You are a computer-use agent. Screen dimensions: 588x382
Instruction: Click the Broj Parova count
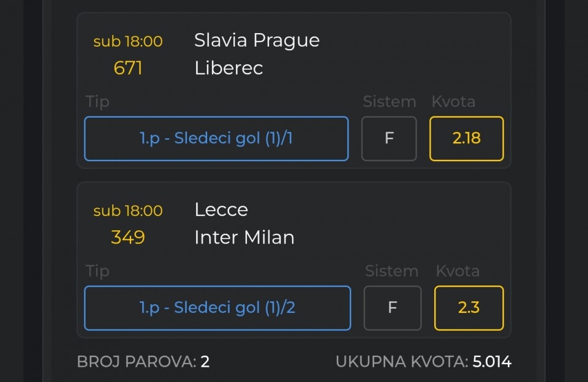205,362
